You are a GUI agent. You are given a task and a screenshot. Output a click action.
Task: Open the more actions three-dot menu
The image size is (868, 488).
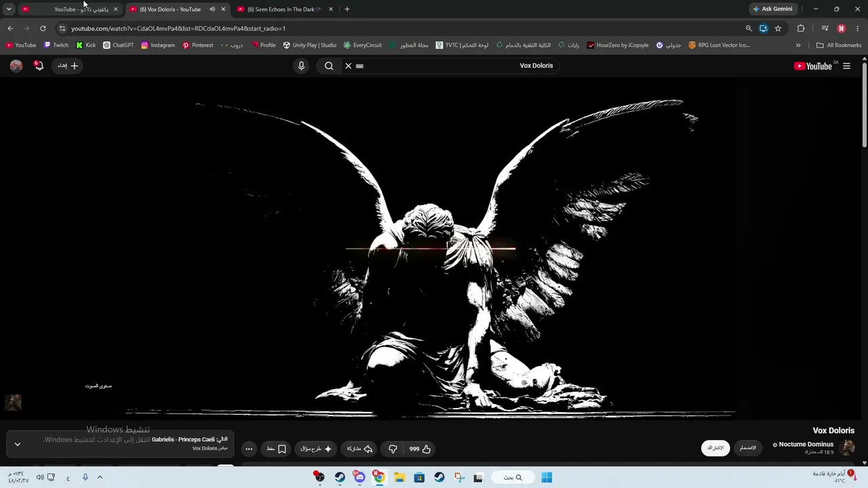click(249, 449)
